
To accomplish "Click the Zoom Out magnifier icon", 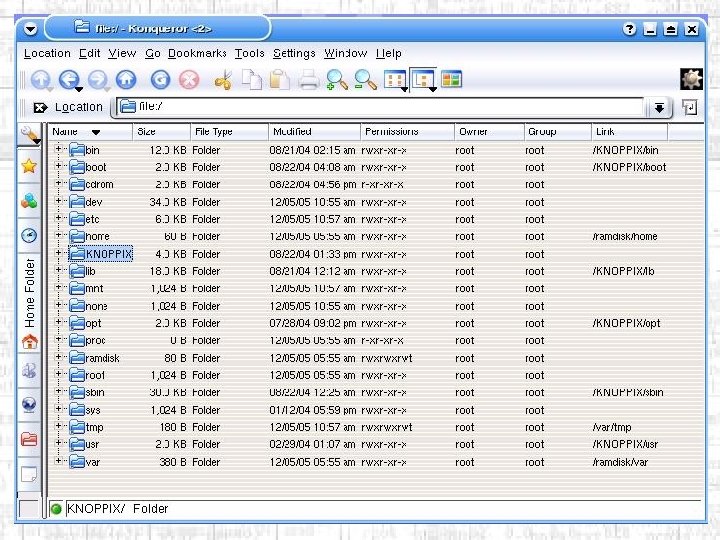I will point(366,80).
